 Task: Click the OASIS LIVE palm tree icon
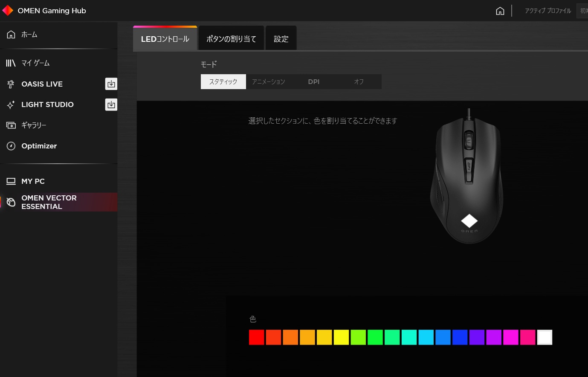[x=11, y=84]
